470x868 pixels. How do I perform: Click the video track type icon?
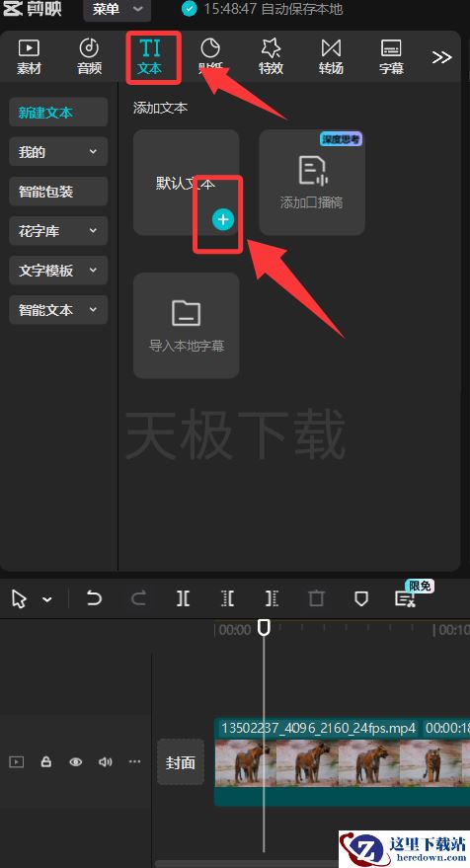[x=17, y=762]
